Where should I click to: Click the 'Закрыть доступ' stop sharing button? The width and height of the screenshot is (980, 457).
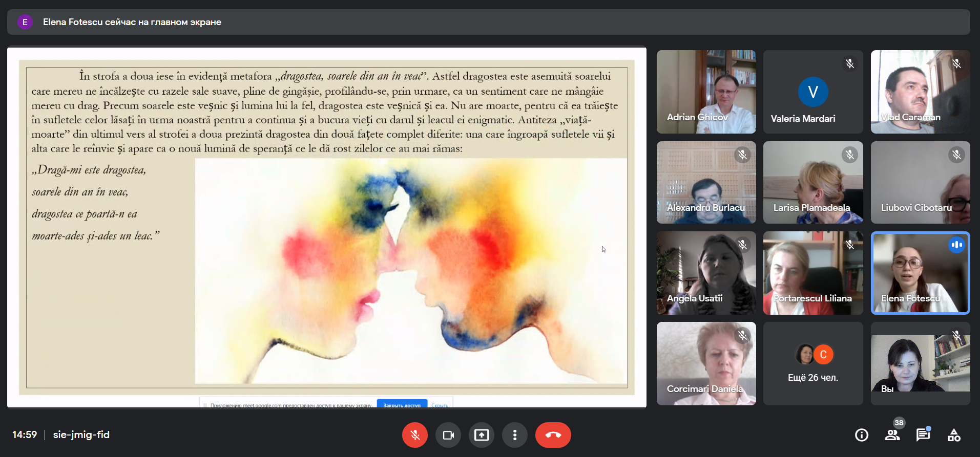click(x=402, y=405)
